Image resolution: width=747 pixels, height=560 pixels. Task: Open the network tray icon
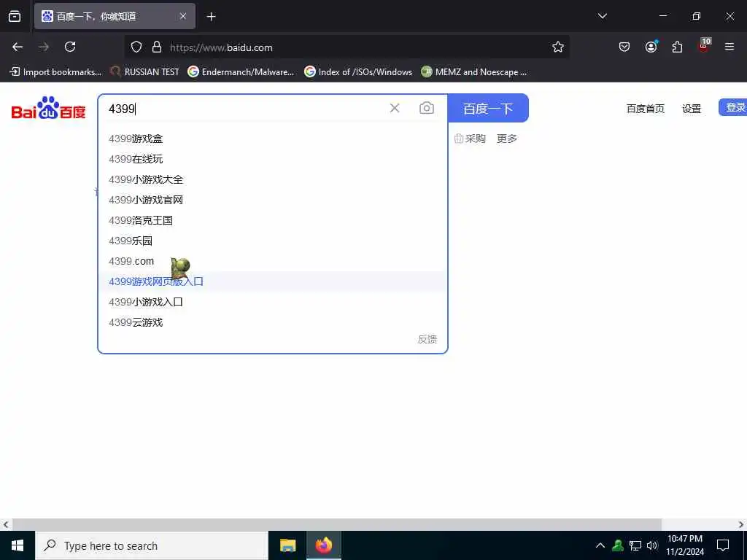point(635,545)
